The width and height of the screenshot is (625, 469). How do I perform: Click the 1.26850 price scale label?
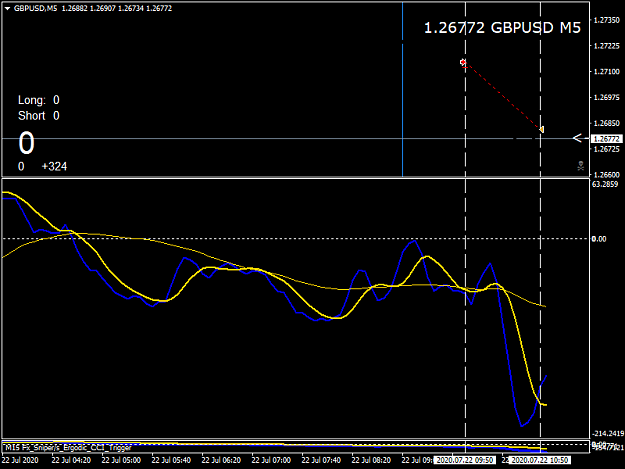607,123
